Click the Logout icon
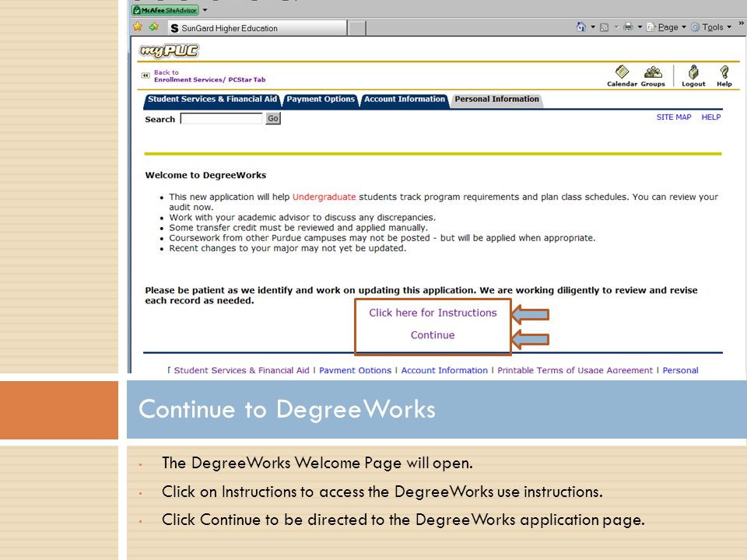This screenshot has width=747, height=560. pyautogui.click(x=693, y=75)
